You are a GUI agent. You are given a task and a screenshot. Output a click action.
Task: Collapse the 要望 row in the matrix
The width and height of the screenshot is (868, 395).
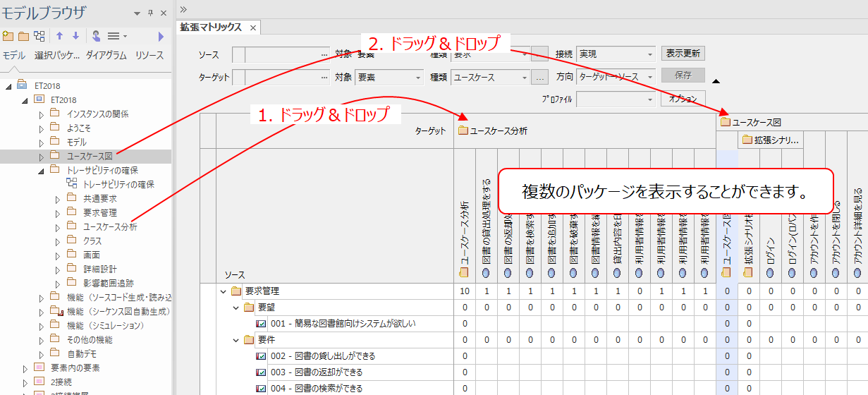(237, 308)
